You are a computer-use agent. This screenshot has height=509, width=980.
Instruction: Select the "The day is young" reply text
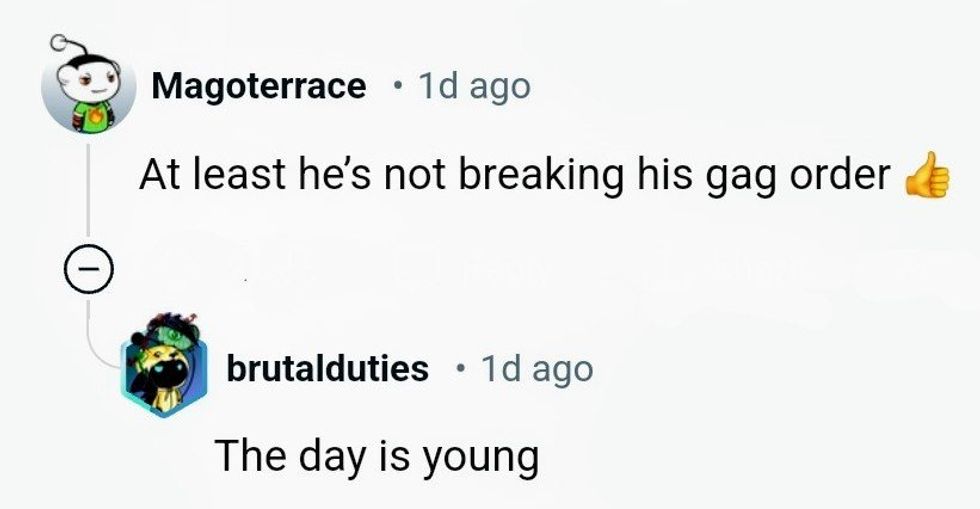377,457
